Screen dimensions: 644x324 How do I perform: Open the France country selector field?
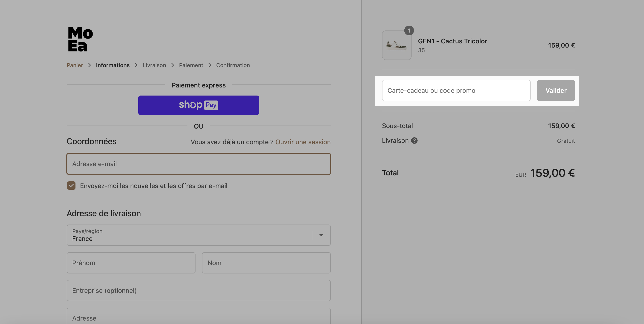pyautogui.click(x=199, y=235)
